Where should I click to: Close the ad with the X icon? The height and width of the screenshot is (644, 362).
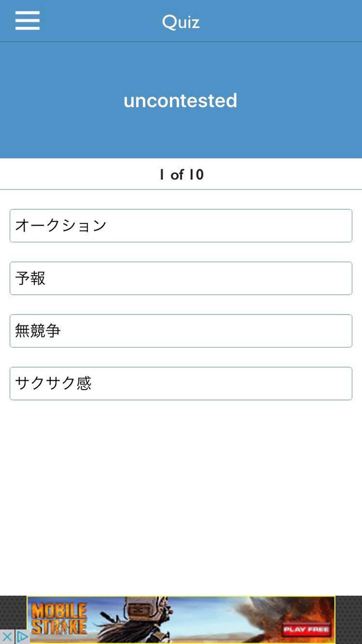point(7,637)
